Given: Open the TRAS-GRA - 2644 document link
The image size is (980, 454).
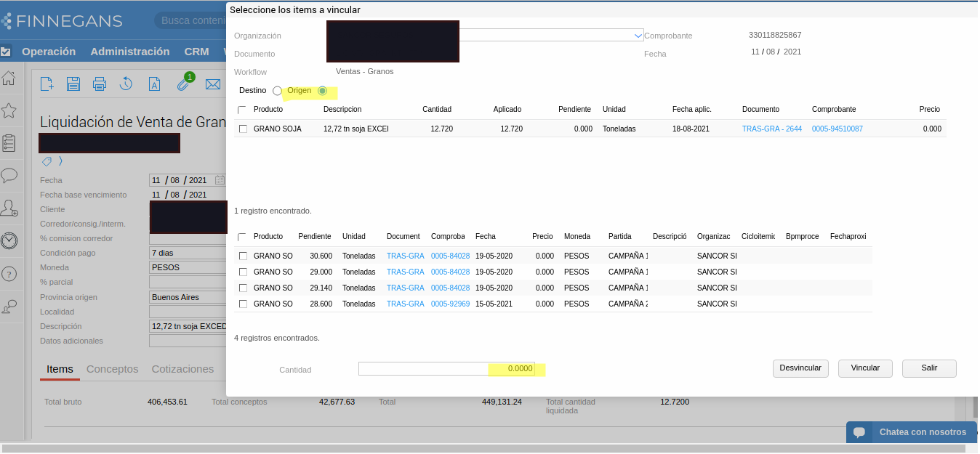Looking at the screenshot, I should 771,129.
